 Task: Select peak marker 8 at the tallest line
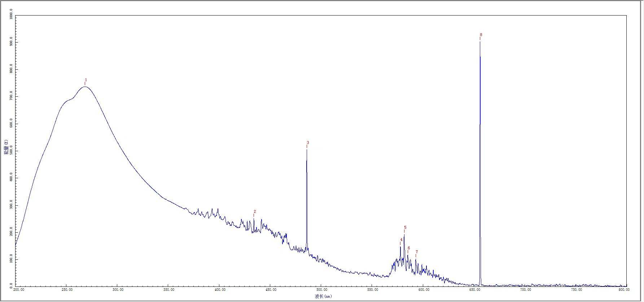pyautogui.click(x=481, y=35)
